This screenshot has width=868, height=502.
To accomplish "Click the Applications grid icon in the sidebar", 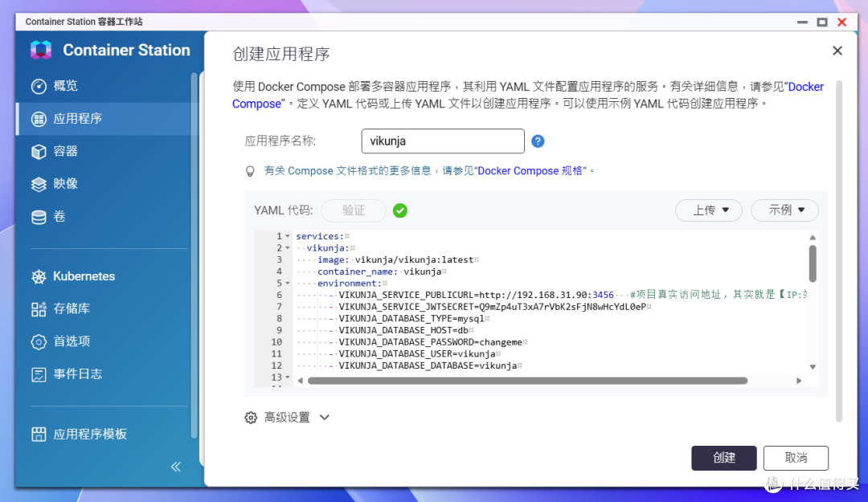I will tap(39, 119).
